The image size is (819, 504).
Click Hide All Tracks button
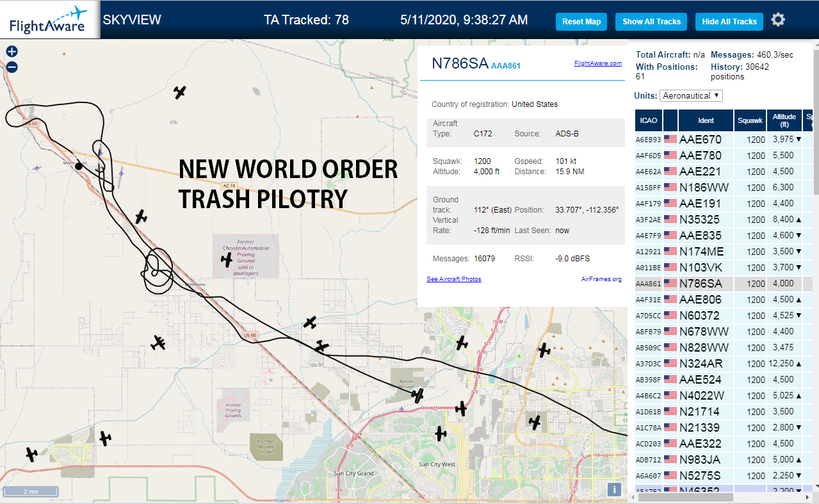coord(729,21)
